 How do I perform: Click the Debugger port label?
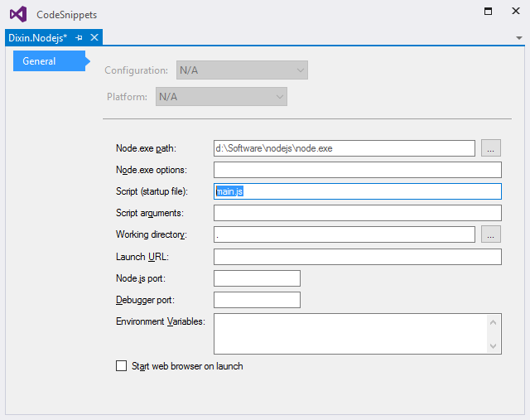pos(145,300)
